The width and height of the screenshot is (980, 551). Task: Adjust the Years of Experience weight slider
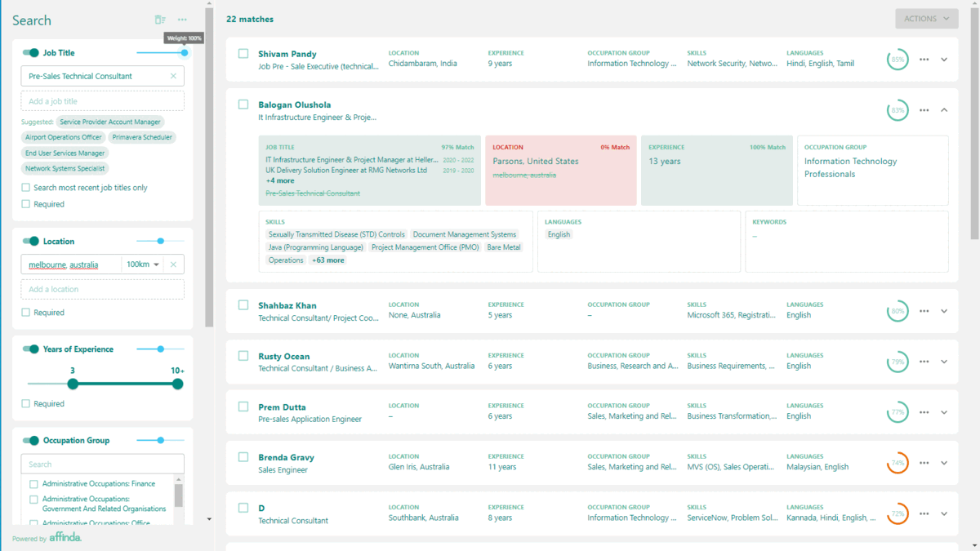[x=161, y=349]
